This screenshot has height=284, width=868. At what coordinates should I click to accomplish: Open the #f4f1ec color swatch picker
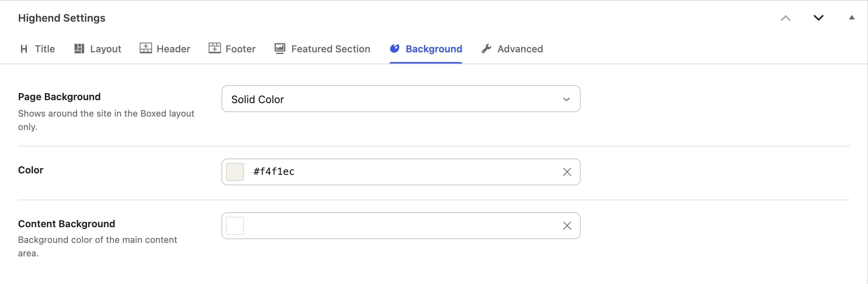[235, 172]
